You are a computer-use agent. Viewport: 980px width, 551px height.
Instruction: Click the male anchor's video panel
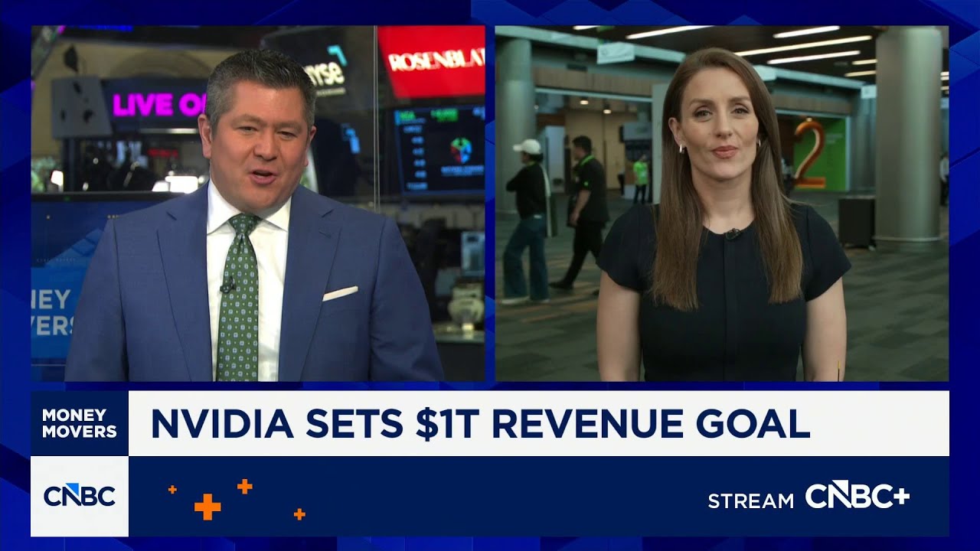tap(258, 204)
